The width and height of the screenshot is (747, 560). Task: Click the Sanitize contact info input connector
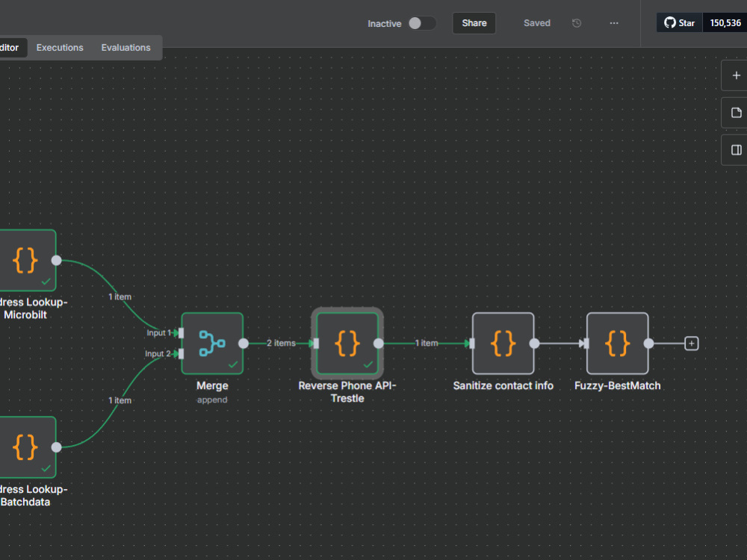click(471, 343)
